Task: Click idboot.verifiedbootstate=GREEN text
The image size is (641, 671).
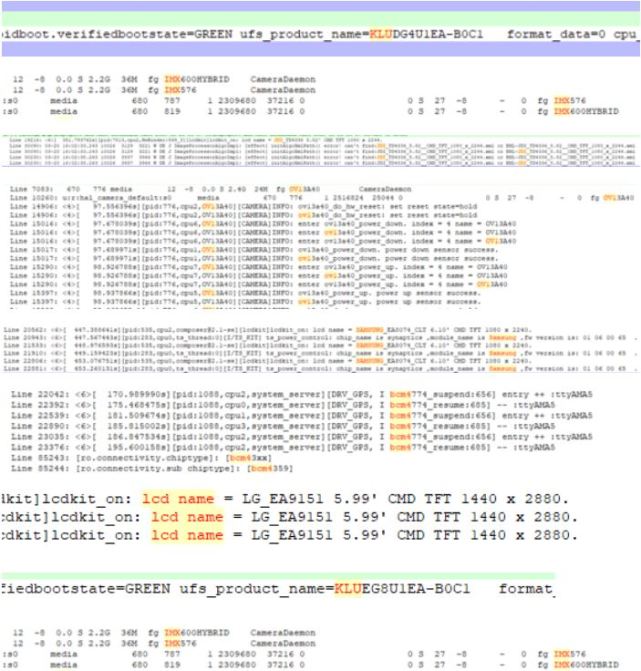Action: coord(117,34)
